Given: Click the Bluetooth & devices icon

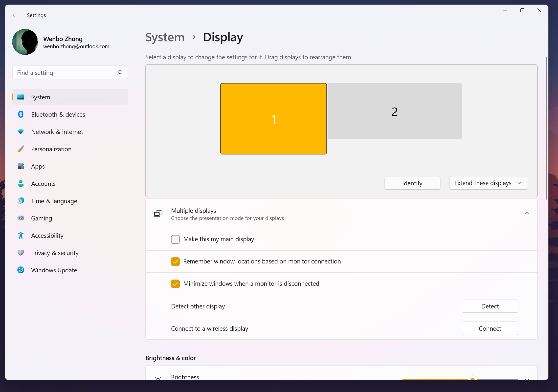Looking at the screenshot, I should point(21,114).
